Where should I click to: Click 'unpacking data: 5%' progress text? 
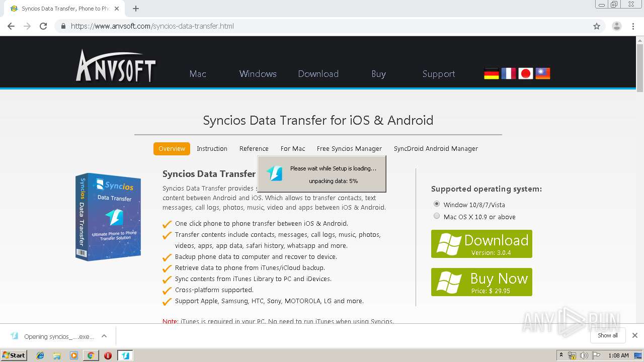click(x=333, y=181)
